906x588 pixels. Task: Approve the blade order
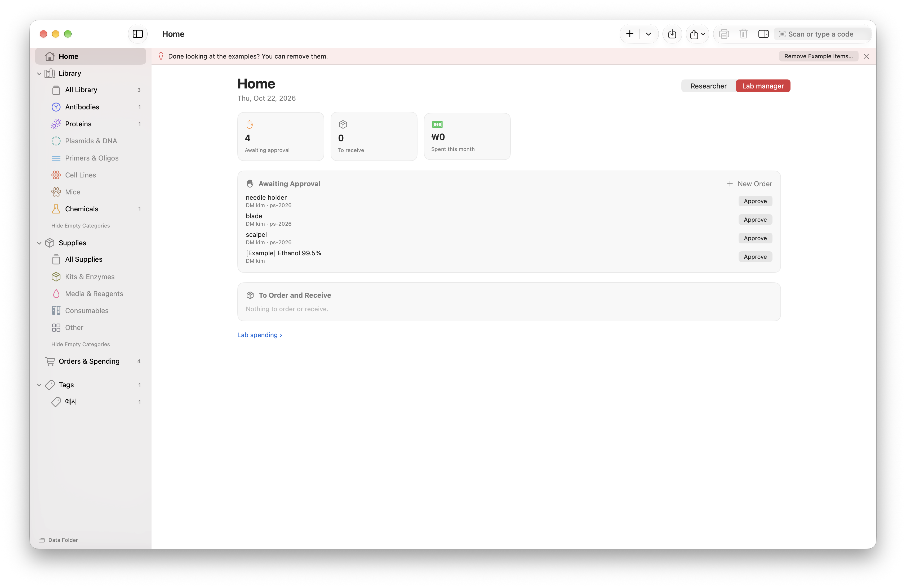[x=755, y=220]
